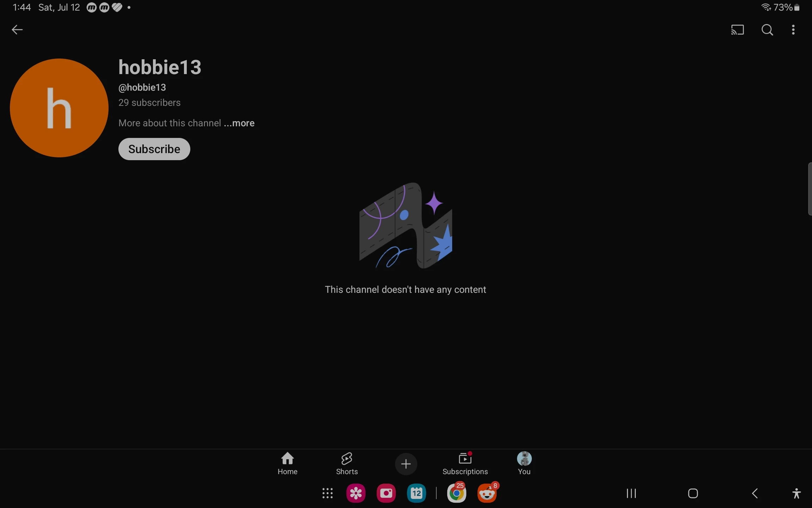Tap the edge panel handle
This screenshot has height=508, width=812.
(x=810, y=189)
